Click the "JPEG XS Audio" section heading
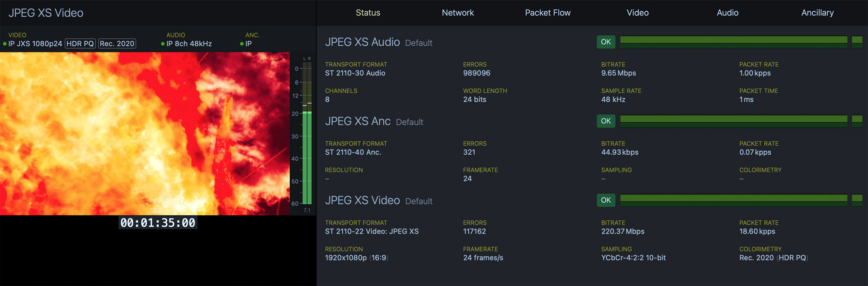Viewport: 868px width, 286px height. [363, 42]
